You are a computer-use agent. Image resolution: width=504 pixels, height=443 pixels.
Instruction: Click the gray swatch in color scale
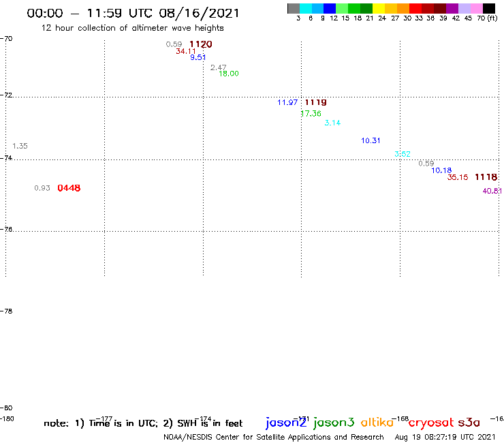click(294, 8)
